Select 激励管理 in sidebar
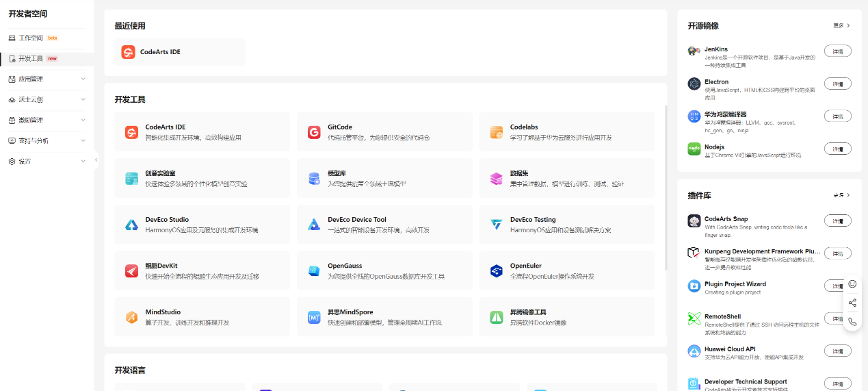The width and height of the screenshot is (868, 391). pos(47,120)
